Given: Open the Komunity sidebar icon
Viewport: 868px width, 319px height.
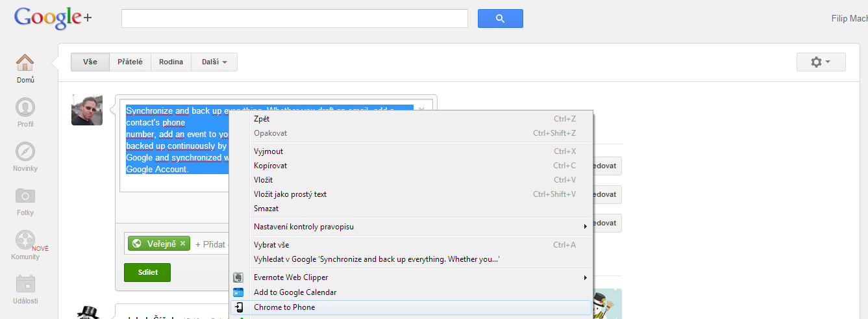Looking at the screenshot, I should coord(25,240).
